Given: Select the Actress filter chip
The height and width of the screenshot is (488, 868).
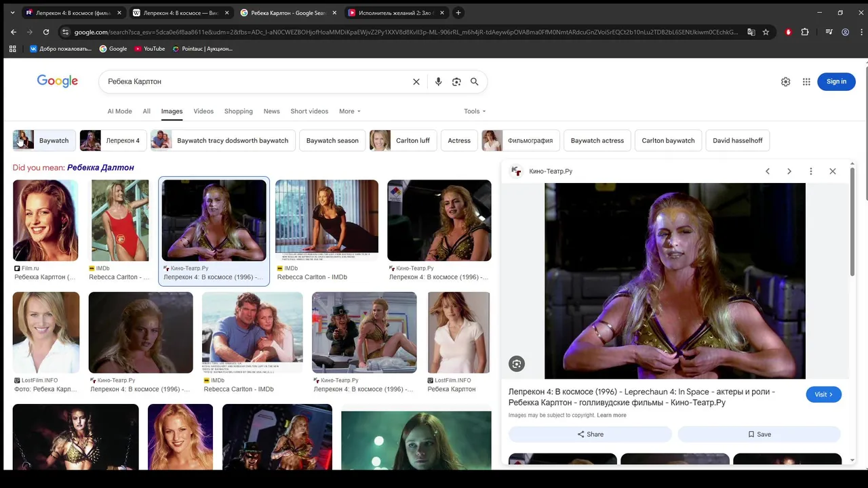Looking at the screenshot, I should pos(459,141).
